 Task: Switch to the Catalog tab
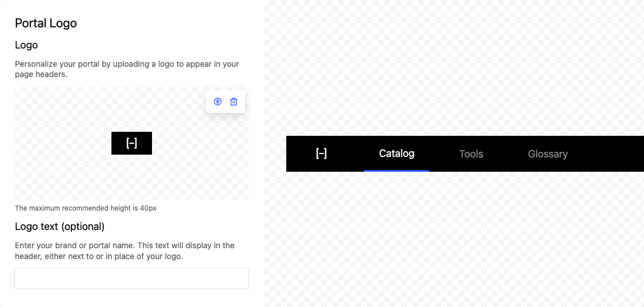tap(397, 153)
